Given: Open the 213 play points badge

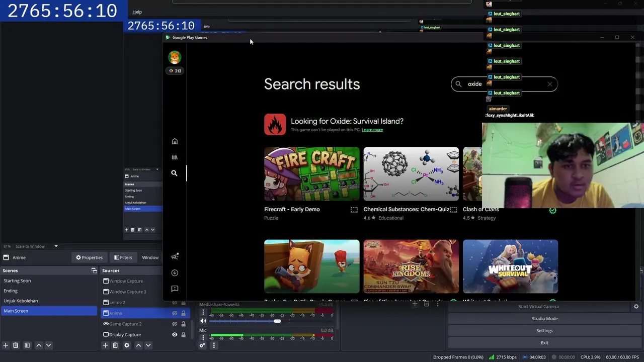Looking at the screenshot, I should (x=175, y=71).
